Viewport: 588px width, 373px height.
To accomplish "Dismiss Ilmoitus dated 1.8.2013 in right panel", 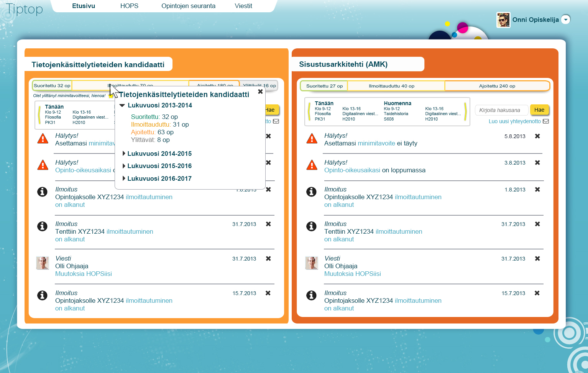I will [x=537, y=190].
